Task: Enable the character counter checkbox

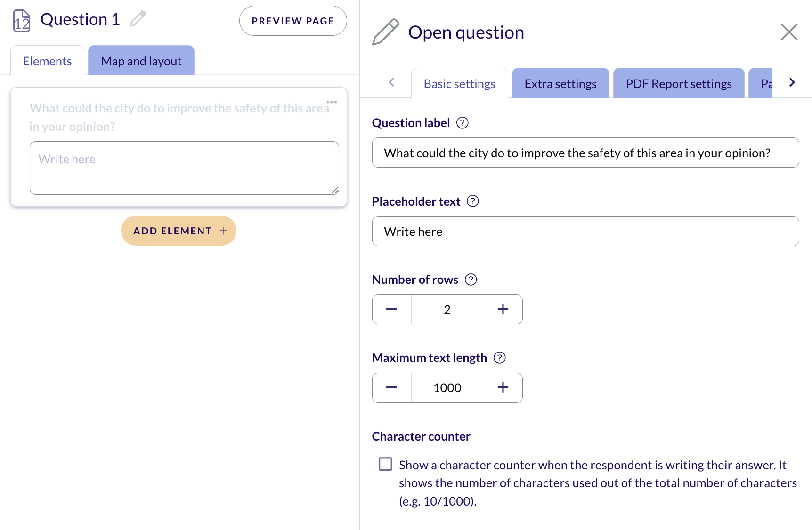Action: tap(385, 464)
